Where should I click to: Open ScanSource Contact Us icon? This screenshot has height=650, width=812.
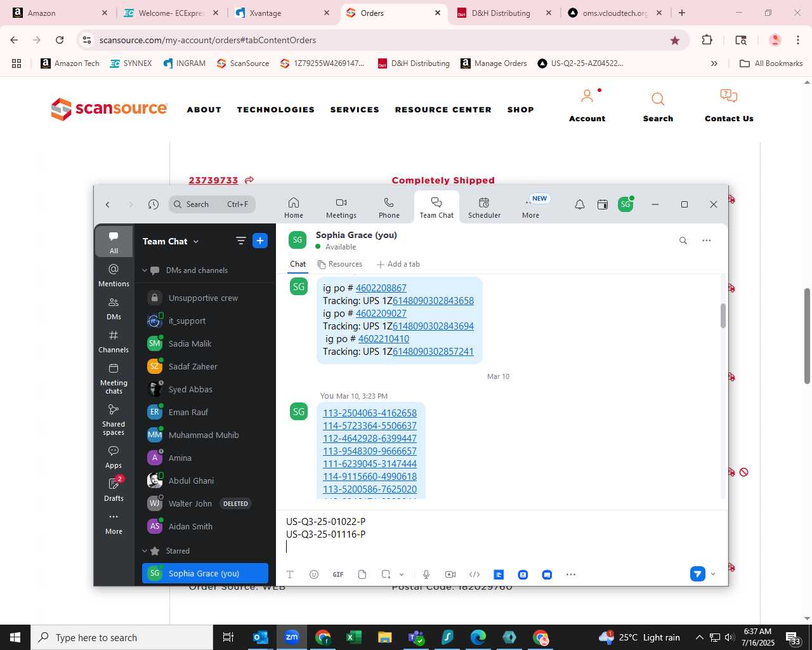729,105
